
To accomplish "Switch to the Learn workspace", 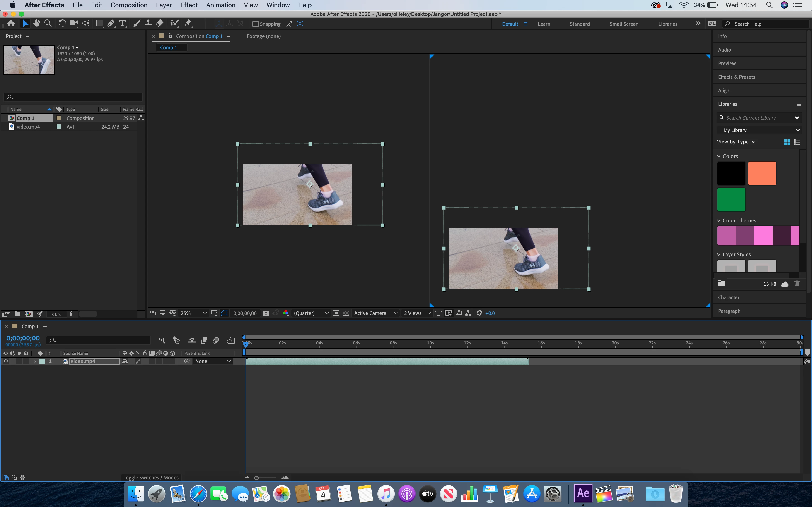I will [544, 24].
